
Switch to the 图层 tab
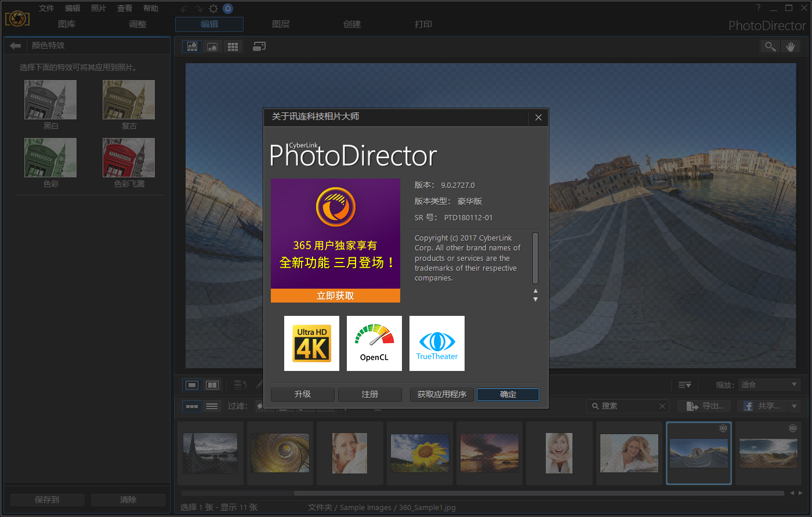click(281, 24)
